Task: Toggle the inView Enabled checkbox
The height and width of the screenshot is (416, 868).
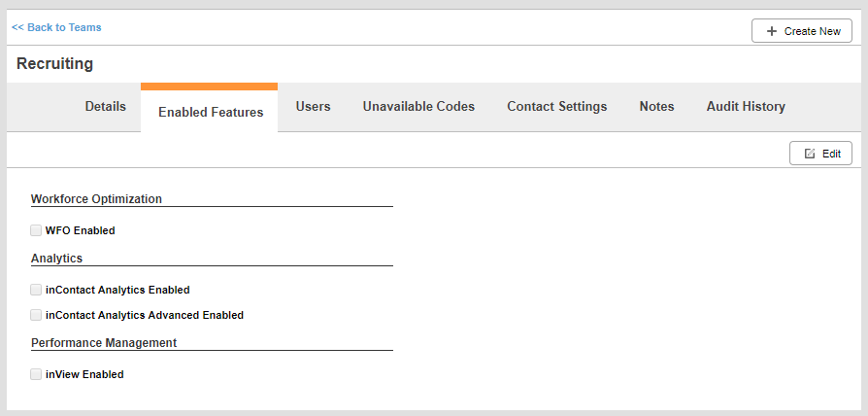Action: (x=36, y=374)
